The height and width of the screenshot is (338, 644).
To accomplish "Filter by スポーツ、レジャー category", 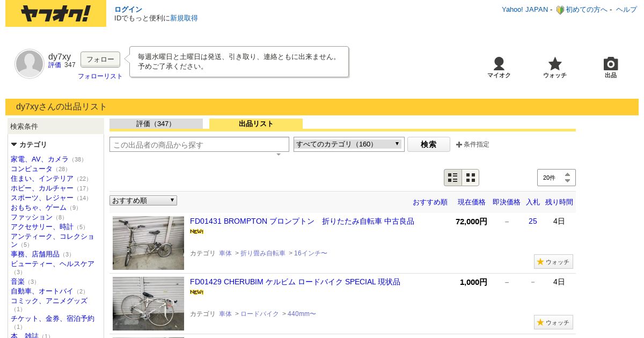I will tap(42, 198).
